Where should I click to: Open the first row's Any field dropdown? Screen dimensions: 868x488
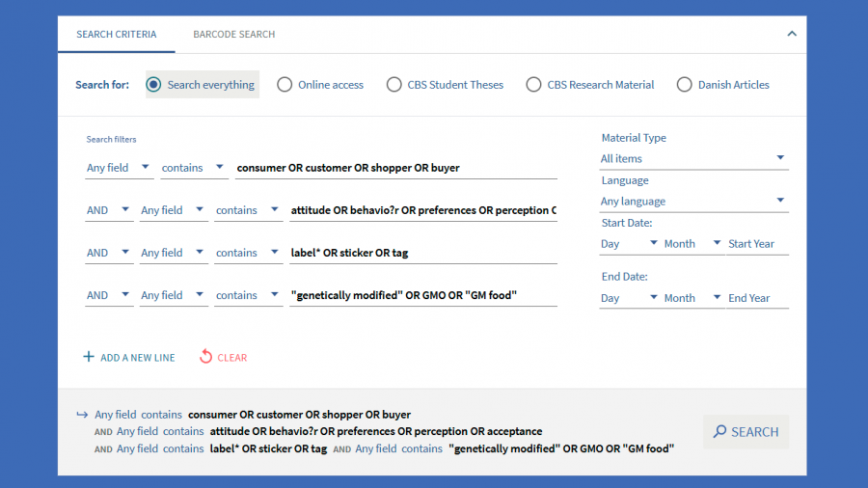(119, 168)
